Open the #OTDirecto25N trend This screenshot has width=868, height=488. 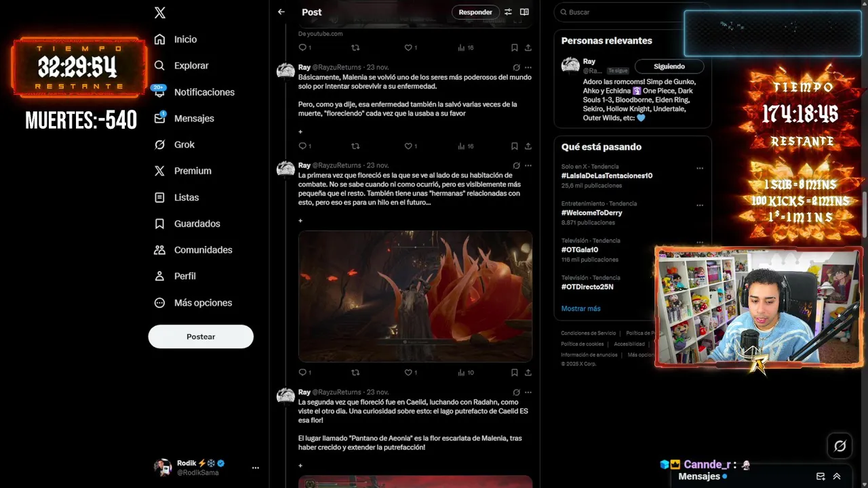(x=587, y=287)
